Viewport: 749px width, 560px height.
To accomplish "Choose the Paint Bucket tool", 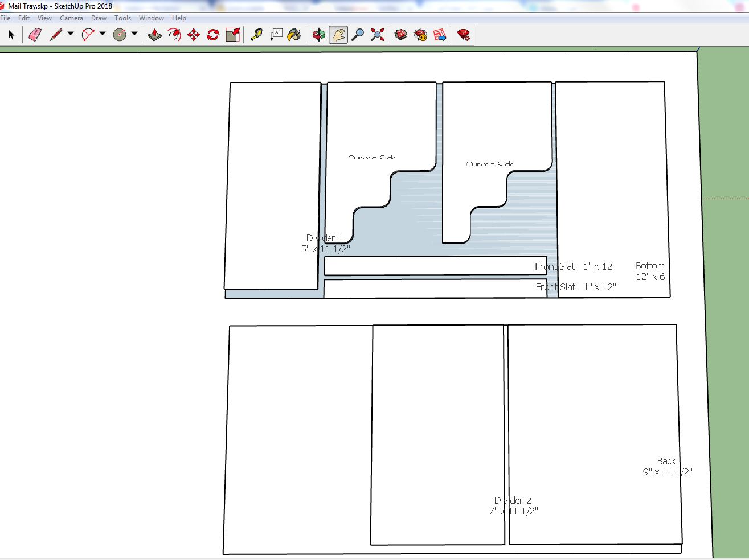I will tap(294, 35).
